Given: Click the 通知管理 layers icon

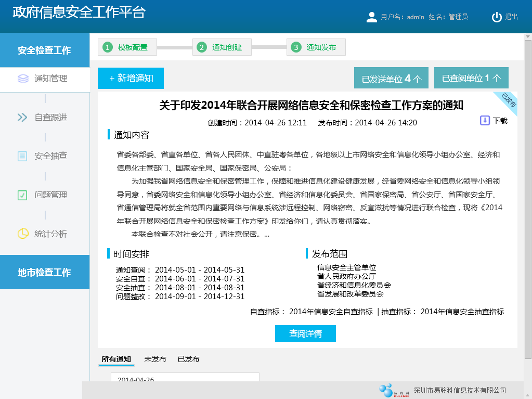Looking at the screenshot, I should [x=23, y=79].
